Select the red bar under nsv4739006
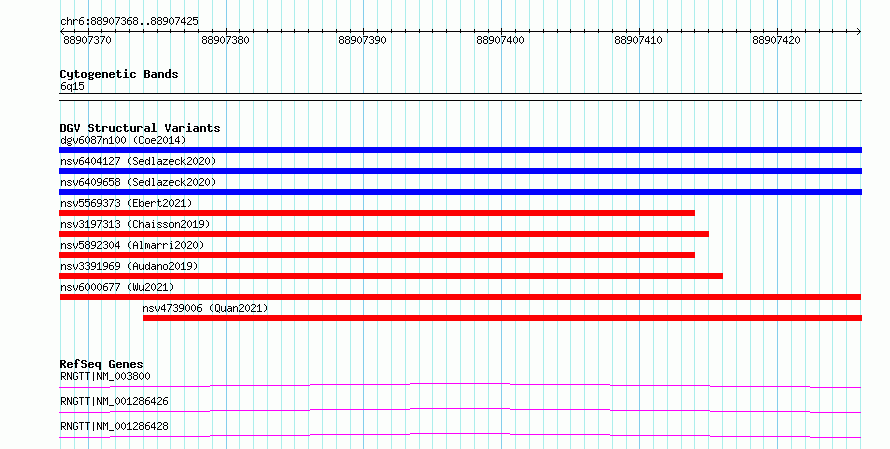This screenshot has width=890, height=449. coord(502,318)
